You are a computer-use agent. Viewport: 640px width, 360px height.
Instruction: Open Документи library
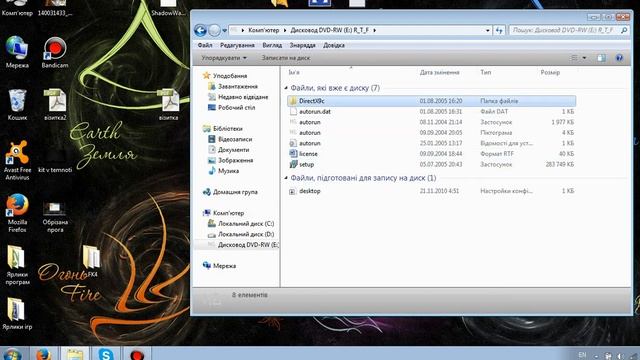pos(233,150)
